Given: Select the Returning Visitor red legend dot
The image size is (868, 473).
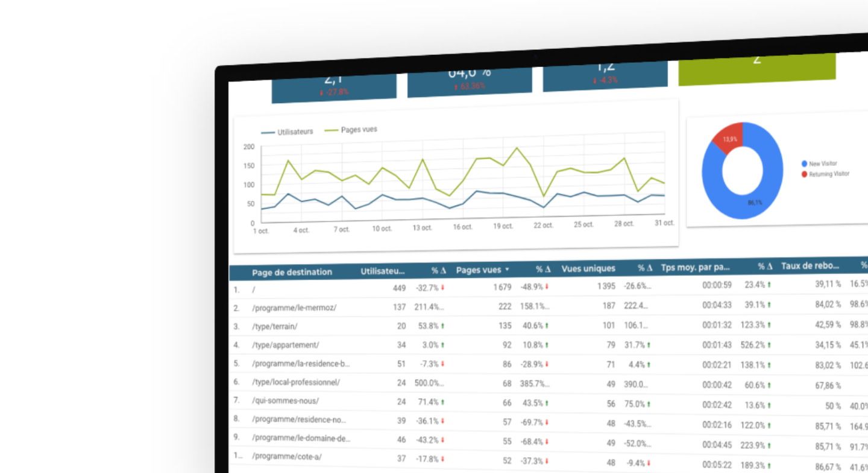Looking at the screenshot, I should pos(804,174).
